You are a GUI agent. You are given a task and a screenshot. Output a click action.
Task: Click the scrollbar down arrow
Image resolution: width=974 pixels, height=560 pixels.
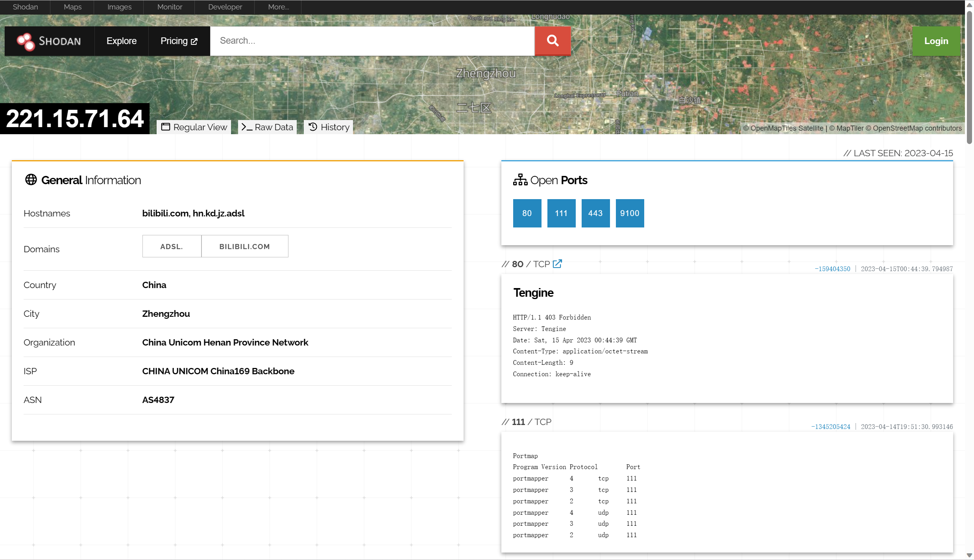pos(970,555)
